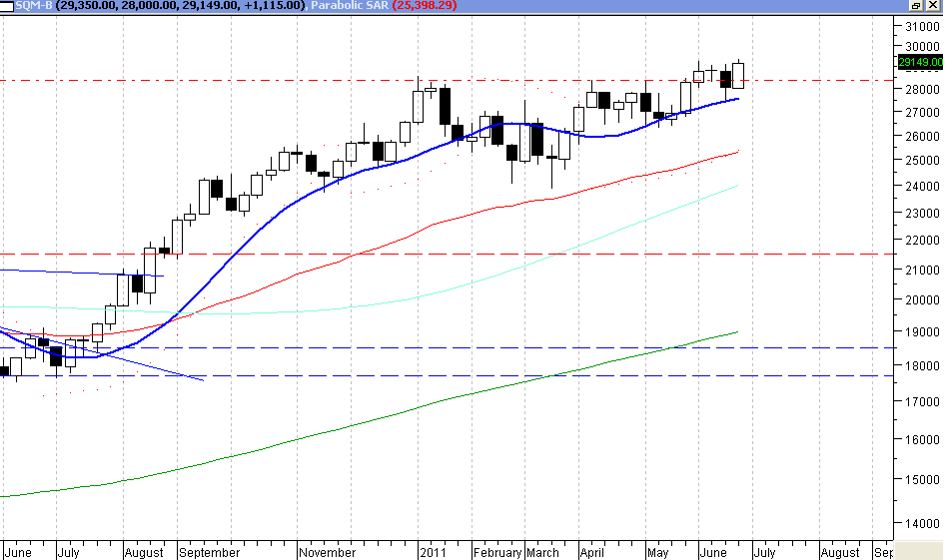Image resolution: width=945 pixels, height=560 pixels.
Task: Click the 26000 price axis label
Action: (x=922, y=136)
